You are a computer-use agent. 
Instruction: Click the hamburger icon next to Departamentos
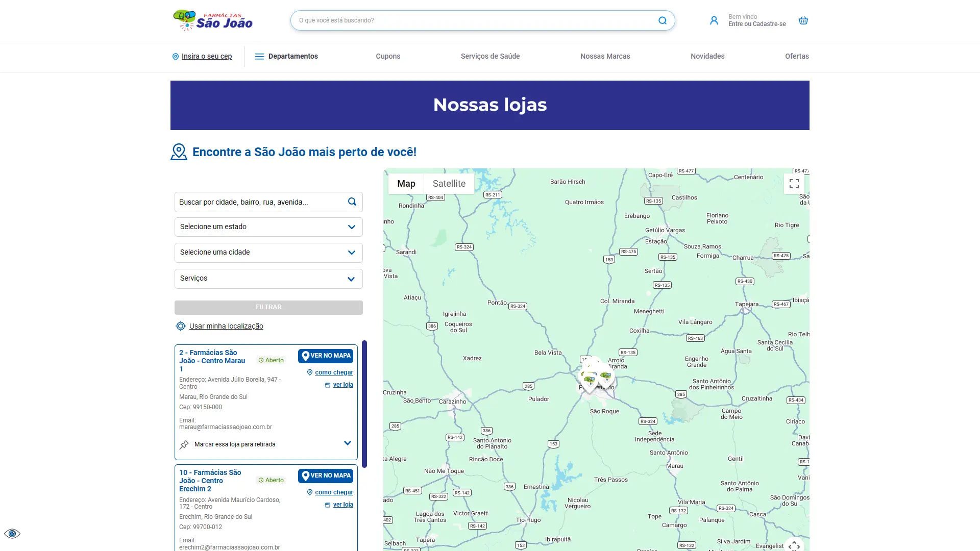(260, 57)
